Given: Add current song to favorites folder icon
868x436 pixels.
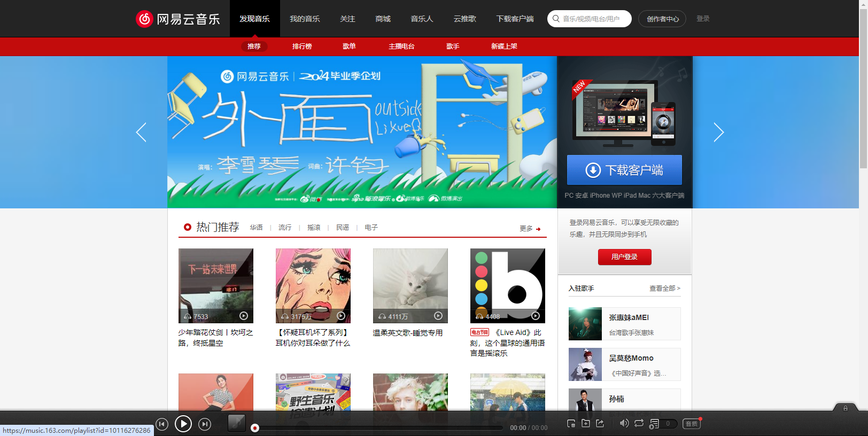Looking at the screenshot, I should (x=586, y=424).
